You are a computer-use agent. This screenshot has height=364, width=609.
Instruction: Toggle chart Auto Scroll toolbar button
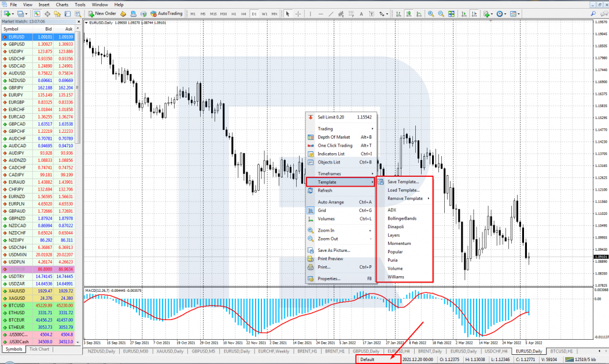tap(464, 14)
